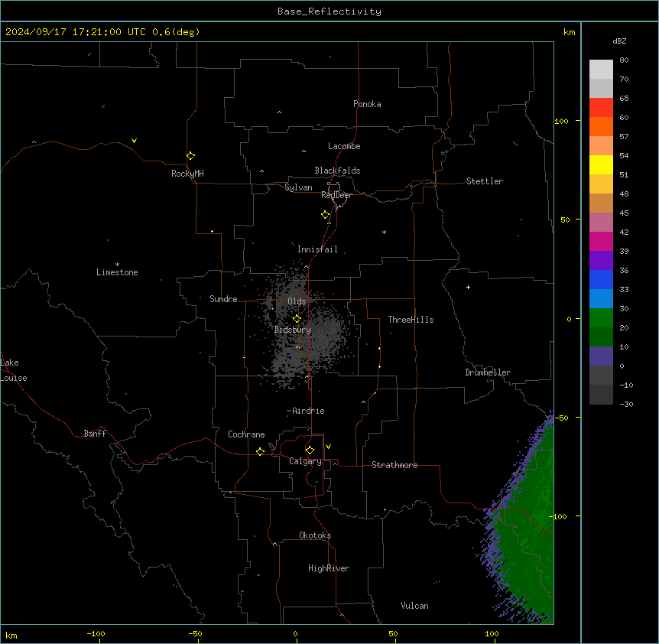This screenshot has height=644, width=659.
Task: Click the Okotoks label
Action: (x=315, y=535)
